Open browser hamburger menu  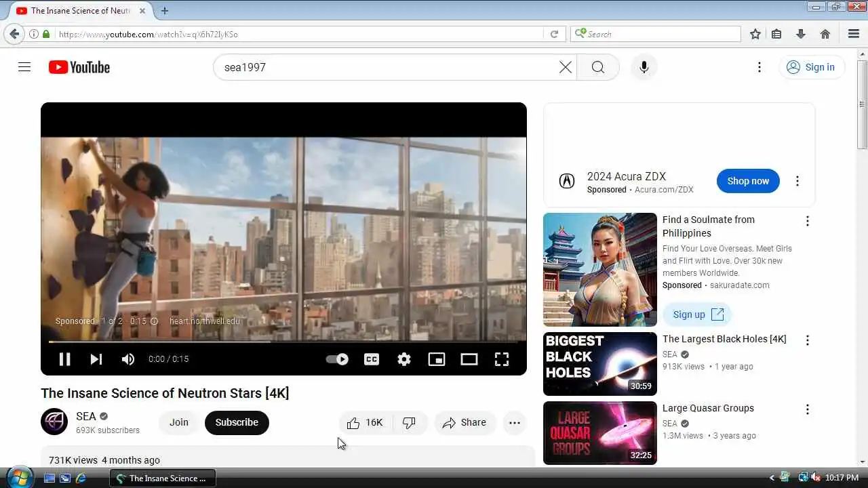pos(854,34)
